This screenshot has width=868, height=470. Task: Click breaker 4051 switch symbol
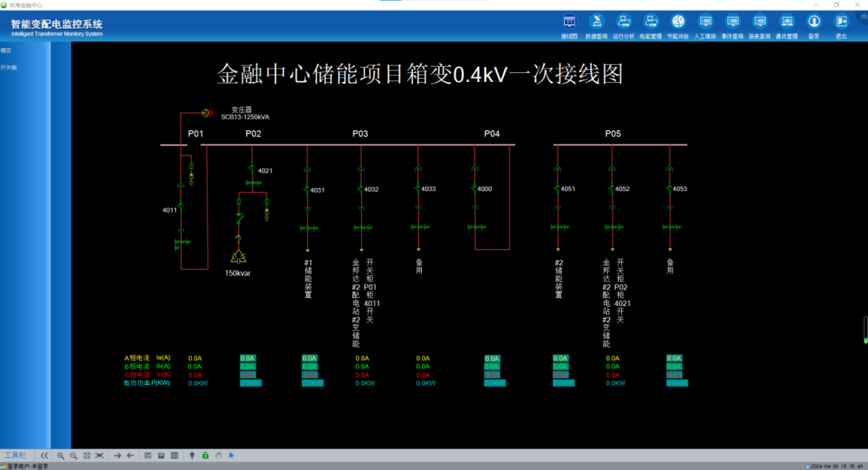[x=558, y=190]
